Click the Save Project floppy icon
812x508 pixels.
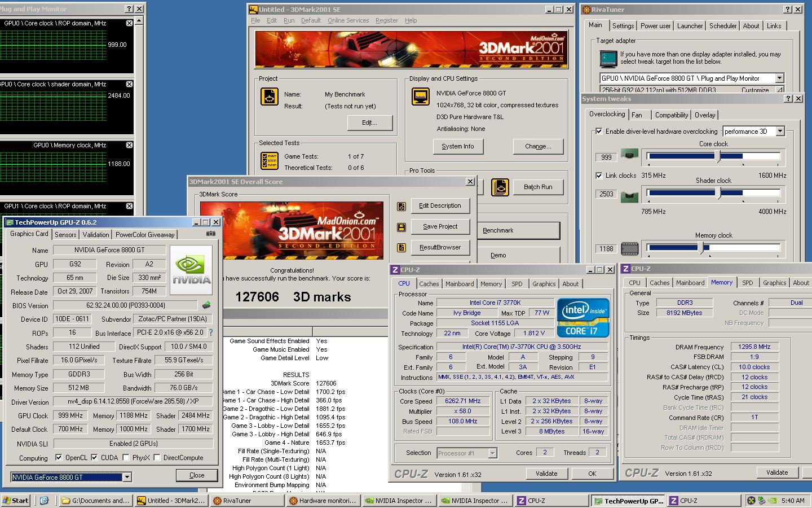pyautogui.click(x=401, y=227)
